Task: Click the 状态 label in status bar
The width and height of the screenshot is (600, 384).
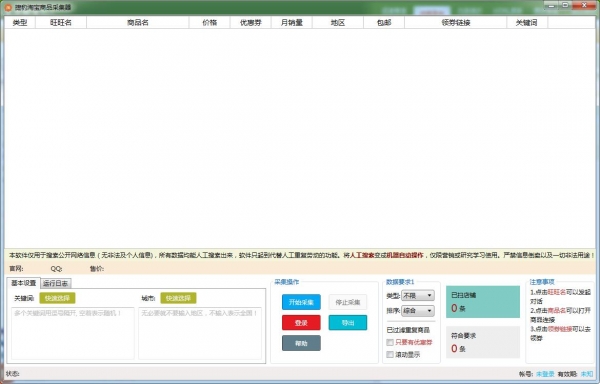Action: coord(12,374)
